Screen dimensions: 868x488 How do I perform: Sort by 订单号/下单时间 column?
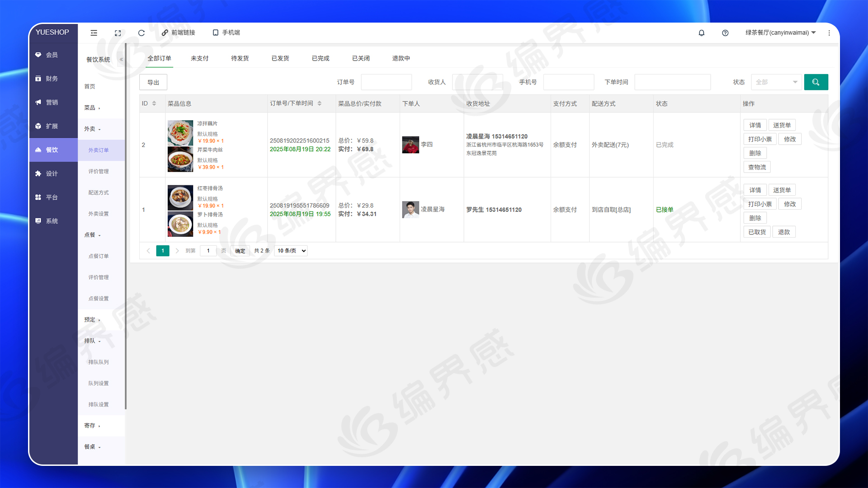[320, 103]
